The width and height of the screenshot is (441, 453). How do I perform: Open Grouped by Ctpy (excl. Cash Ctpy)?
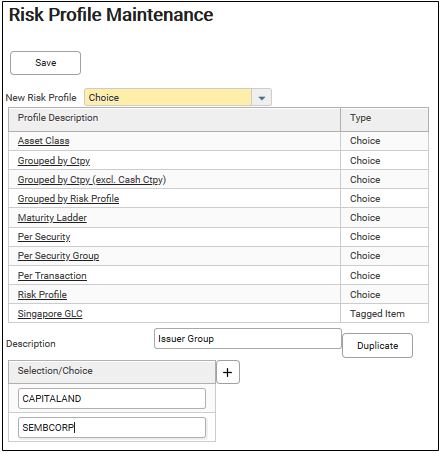[92, 180]
